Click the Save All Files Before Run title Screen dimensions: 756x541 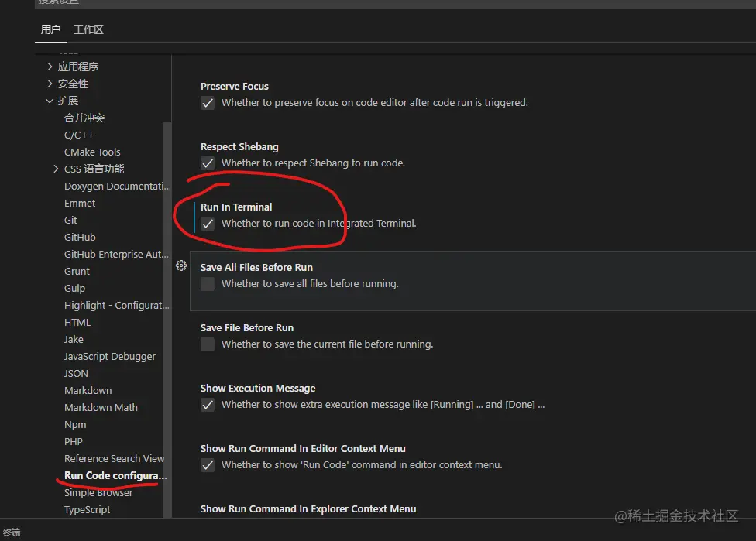coord(256,267)
